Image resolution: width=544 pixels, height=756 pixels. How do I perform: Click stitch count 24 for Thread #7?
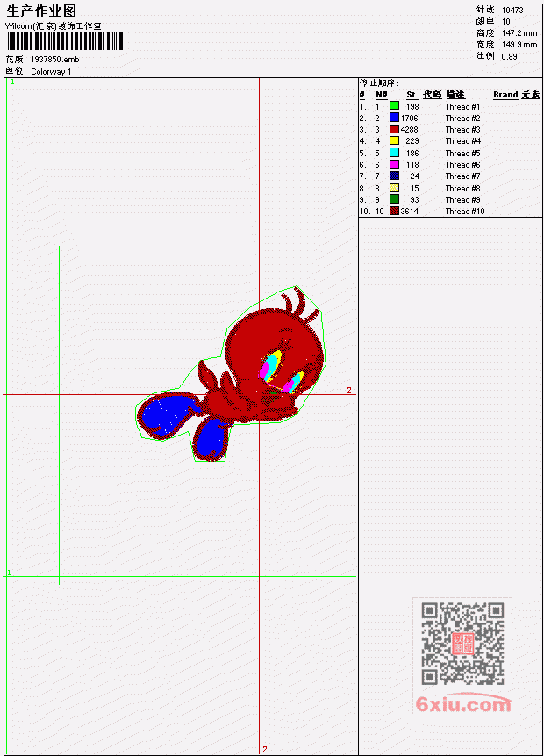(414, 176)
